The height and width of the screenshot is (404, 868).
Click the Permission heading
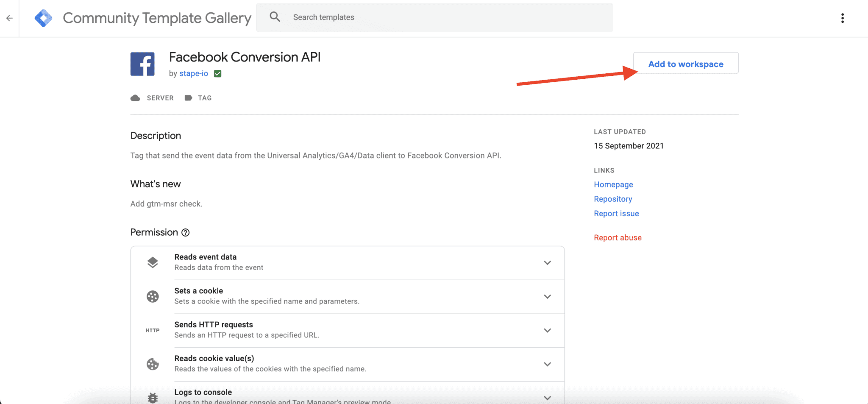pos(154,232)
